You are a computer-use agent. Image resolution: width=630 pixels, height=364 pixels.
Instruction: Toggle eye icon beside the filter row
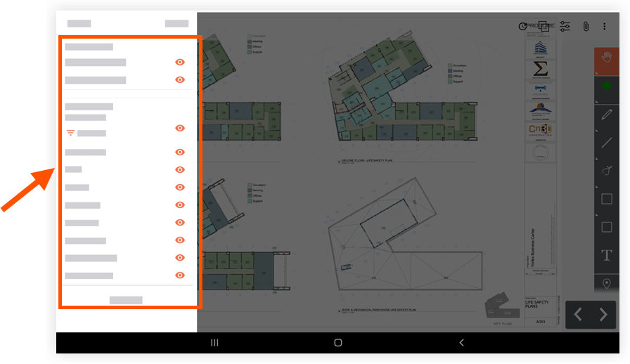pyautogui.click(x=180, y=128)
